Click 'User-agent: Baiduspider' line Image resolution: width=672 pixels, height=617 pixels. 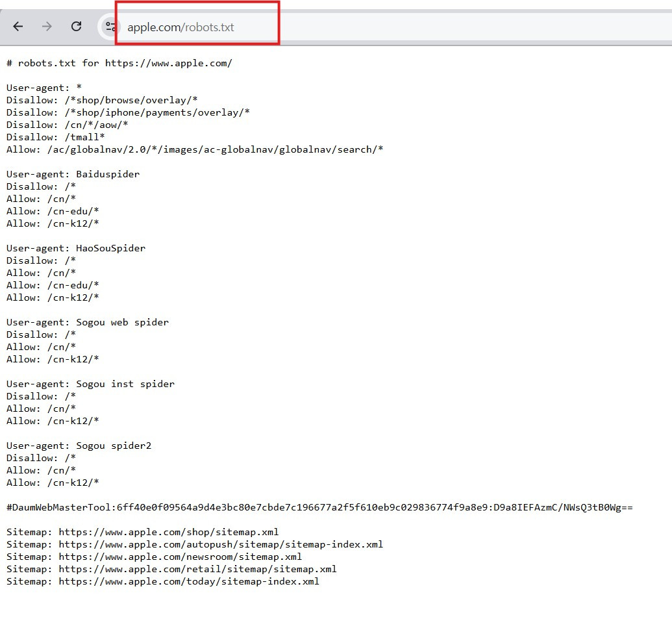coord(73,175)
